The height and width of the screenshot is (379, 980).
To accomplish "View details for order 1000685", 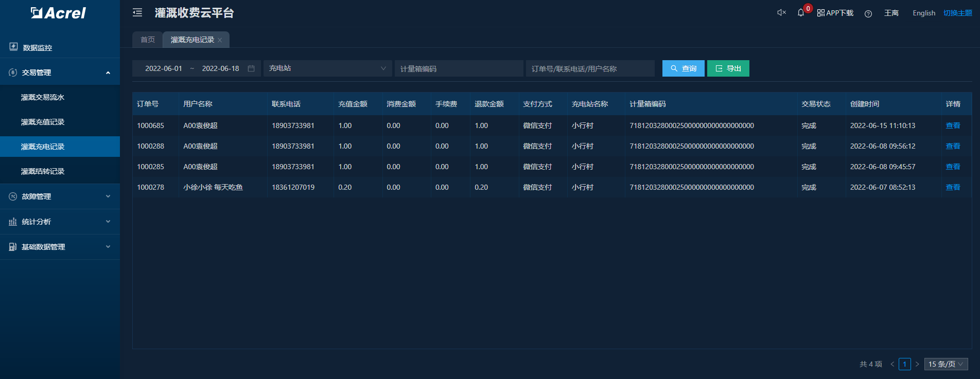I will pos(953,125).
